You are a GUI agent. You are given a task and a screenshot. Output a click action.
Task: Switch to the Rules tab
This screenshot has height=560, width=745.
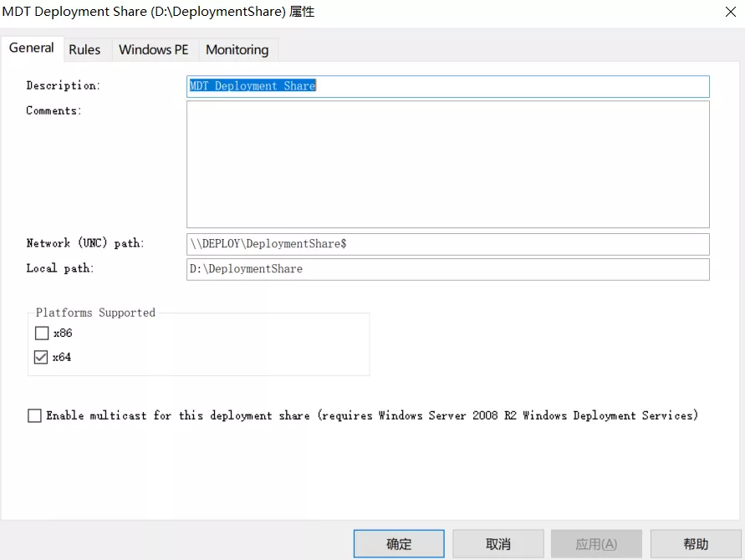(x=84, y=49)
